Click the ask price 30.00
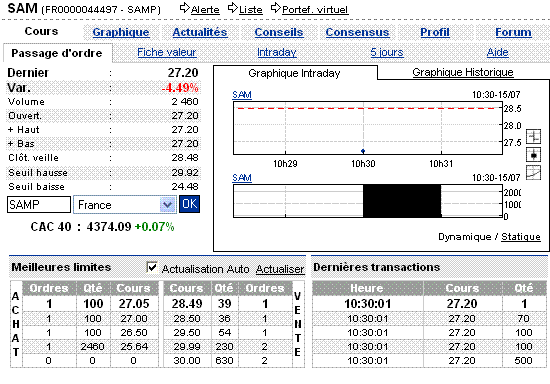The width and height of the screenshot is (550, 384). (x=187, y=361)
